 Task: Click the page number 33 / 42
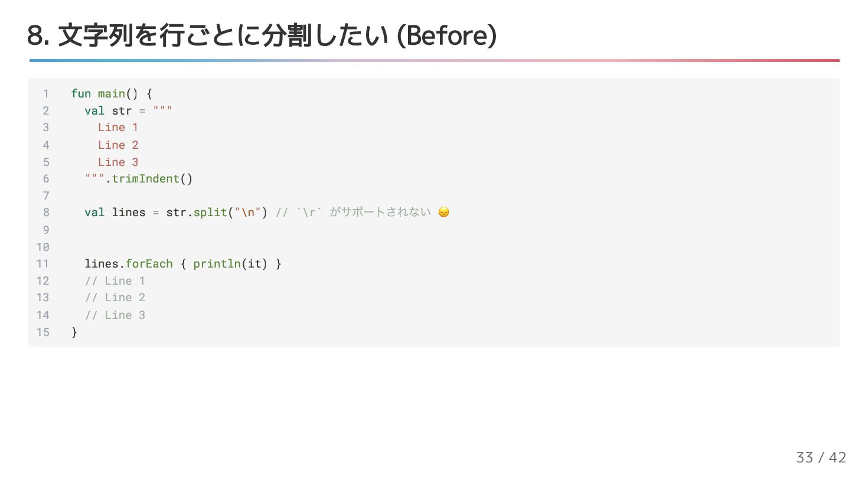[x=821, y=457]
